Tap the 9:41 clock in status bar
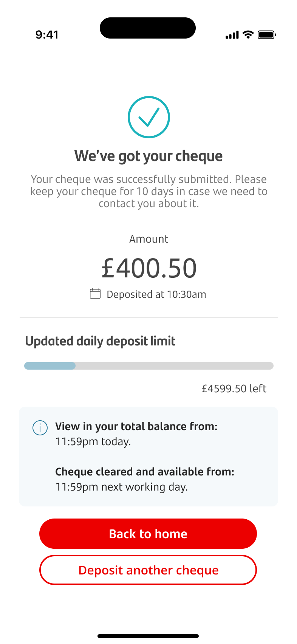Image resolution: width=297 pixels, height=644 pixels. (x=47, y=35)
